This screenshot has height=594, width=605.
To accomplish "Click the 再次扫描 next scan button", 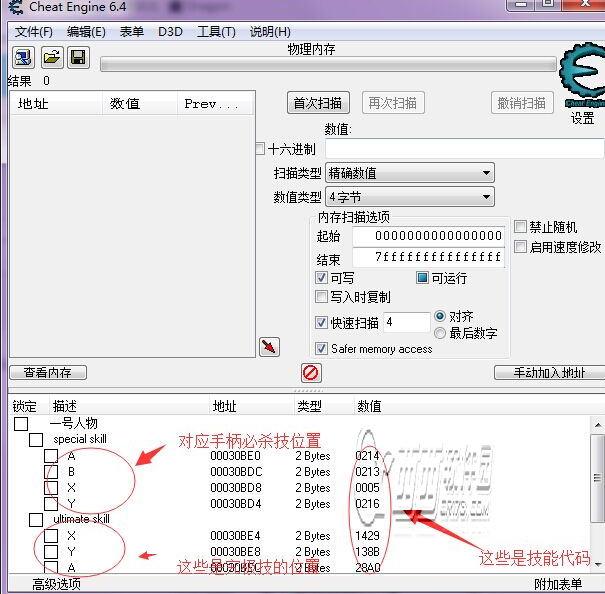I will 393,103.
